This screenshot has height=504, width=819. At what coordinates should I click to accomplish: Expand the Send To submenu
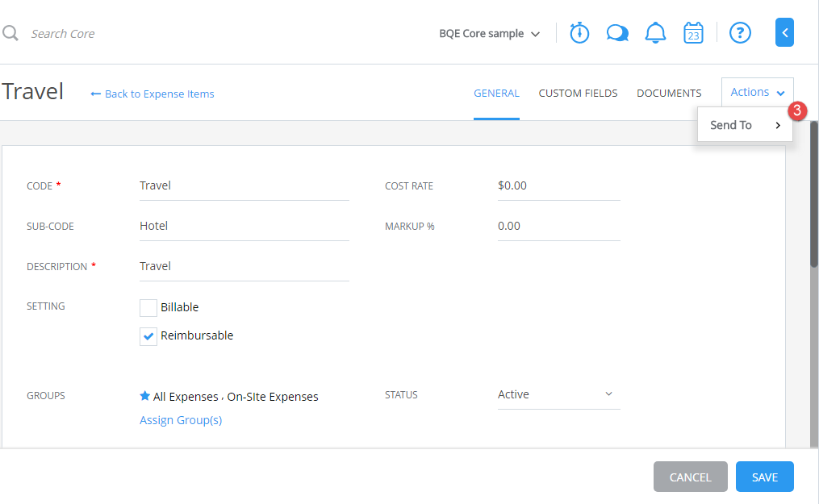tap(744, 125)
